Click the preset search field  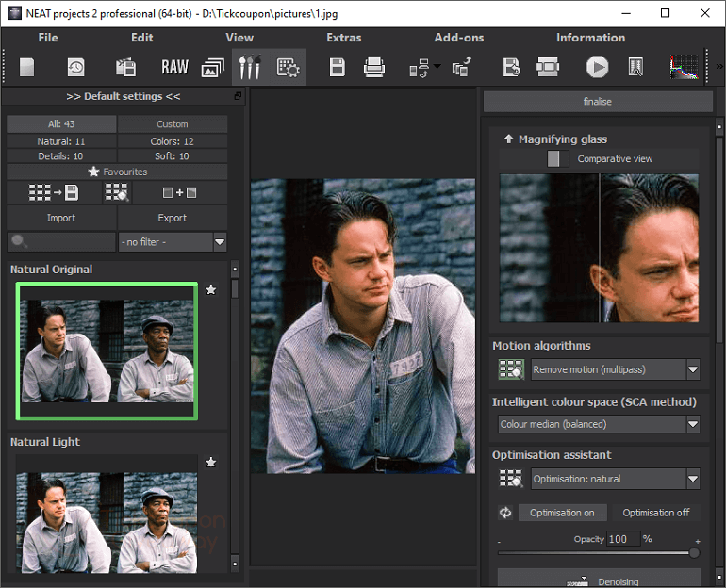[61, 241]
